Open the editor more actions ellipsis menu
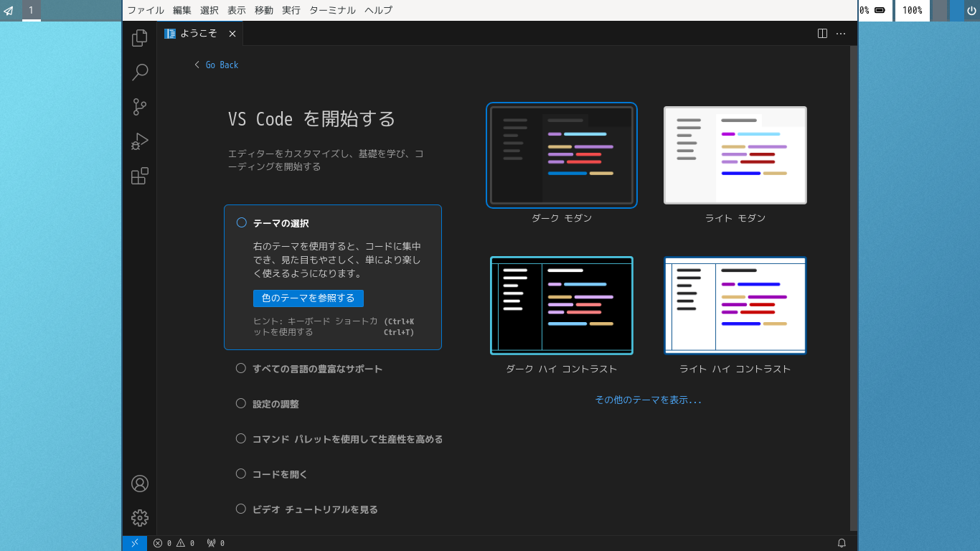This screenshot has width=980, height=551. pos(841,33)
